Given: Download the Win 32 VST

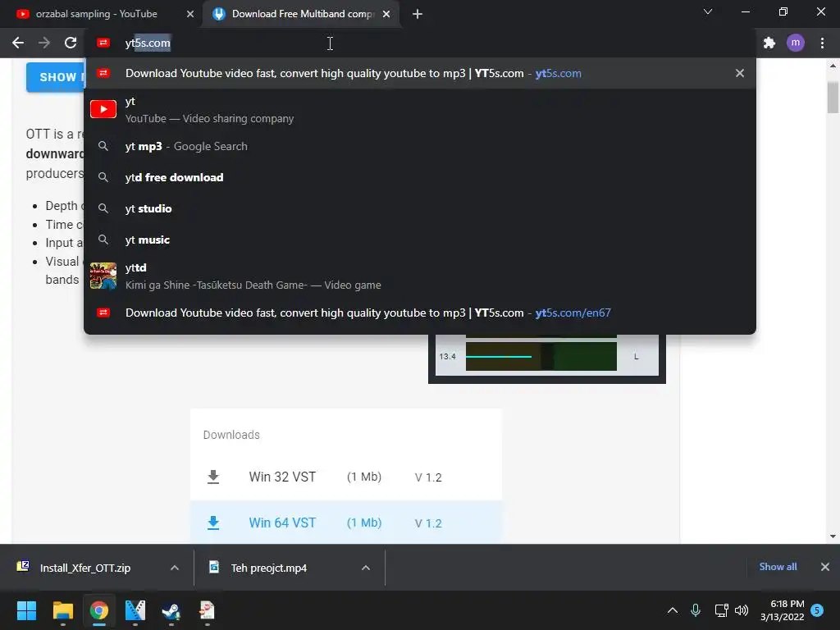Looking at the screenshot, I should pos(346,477).
